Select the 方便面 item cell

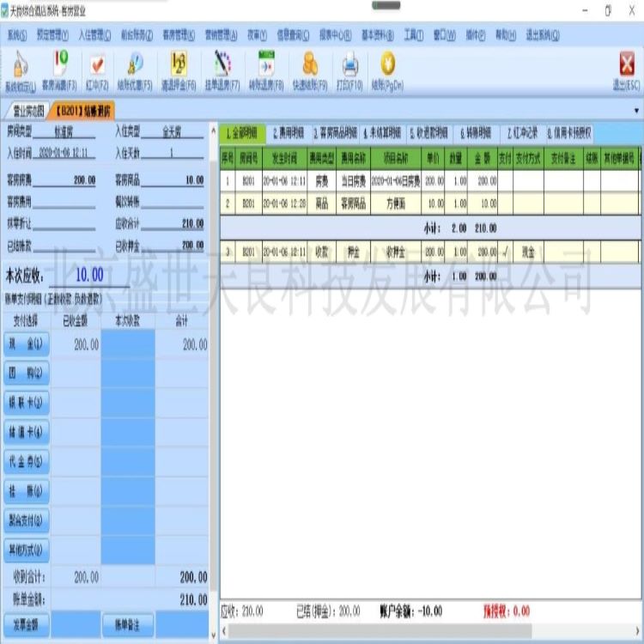pyautogui.click(x=396, y=204)
